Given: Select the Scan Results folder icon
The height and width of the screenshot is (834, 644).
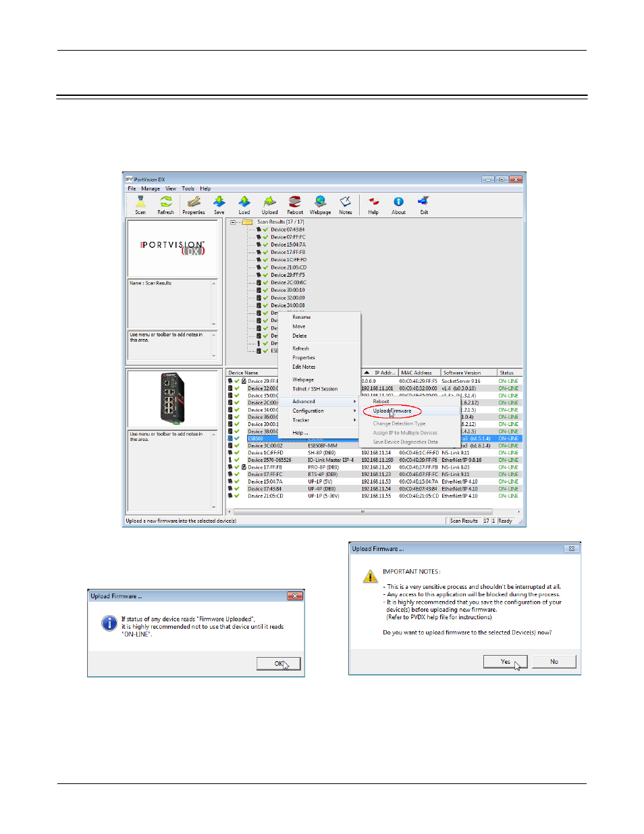Looking at the screenshot, I should click(248, 221).
